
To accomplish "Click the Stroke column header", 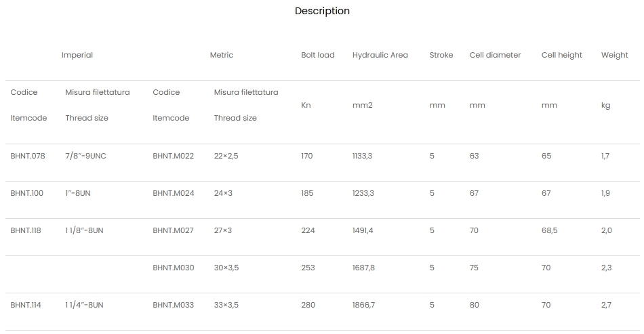I will [441, 55].
